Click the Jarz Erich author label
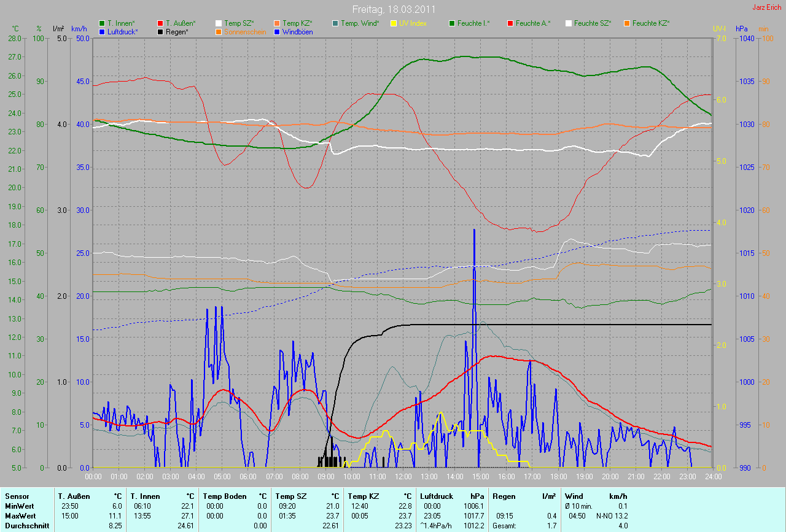 (x=767, y=7)
